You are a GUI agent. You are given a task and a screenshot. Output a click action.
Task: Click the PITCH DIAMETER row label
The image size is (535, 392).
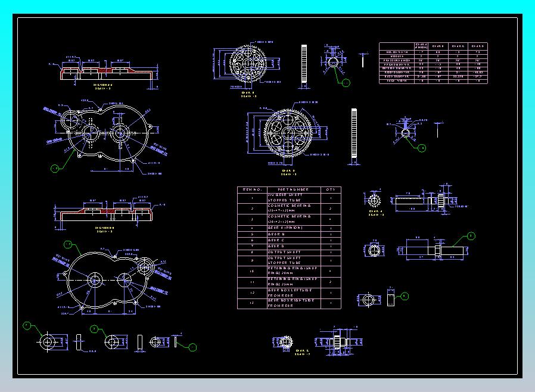click(x=397, y=64)
